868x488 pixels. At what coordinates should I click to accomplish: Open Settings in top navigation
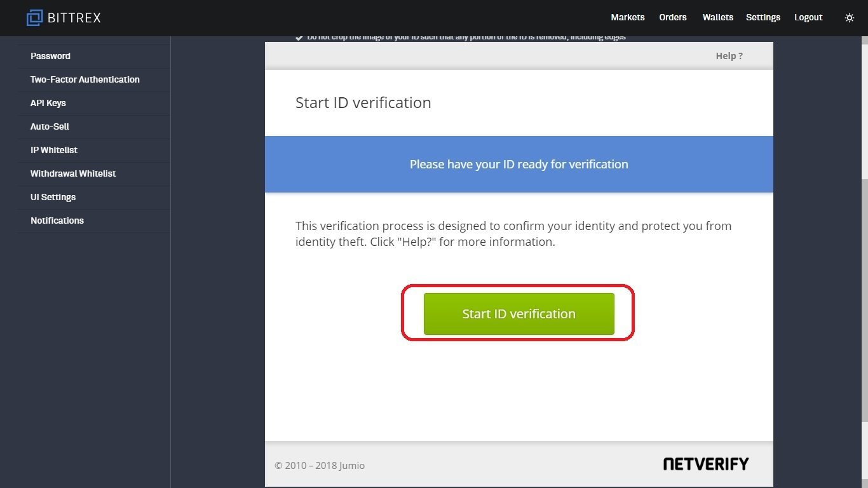763,17
